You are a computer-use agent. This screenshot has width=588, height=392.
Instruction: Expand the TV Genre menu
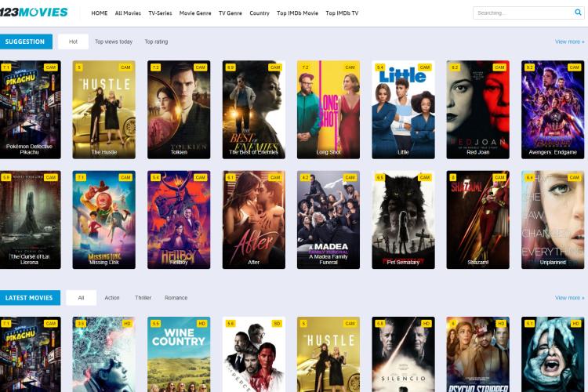pos(230,13)
